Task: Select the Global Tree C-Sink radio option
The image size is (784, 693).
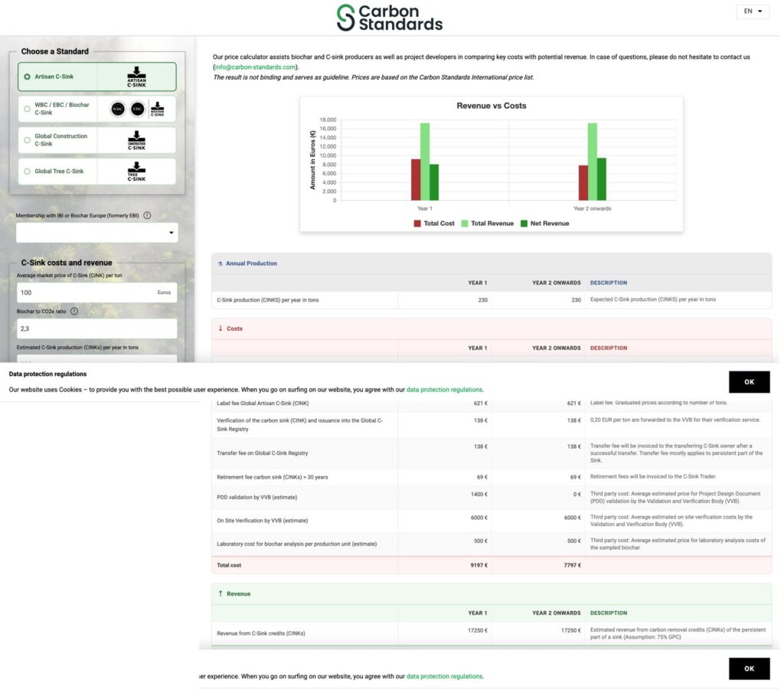Action: point(27,172)
